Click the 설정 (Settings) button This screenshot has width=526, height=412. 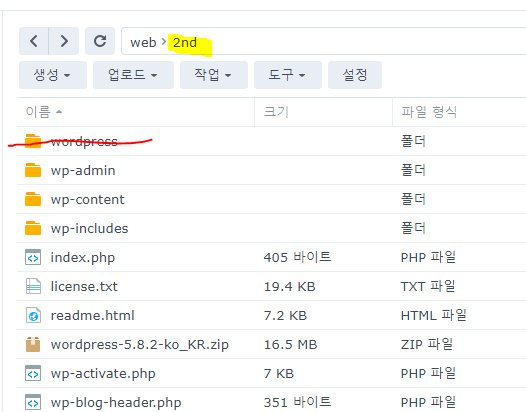355,75
